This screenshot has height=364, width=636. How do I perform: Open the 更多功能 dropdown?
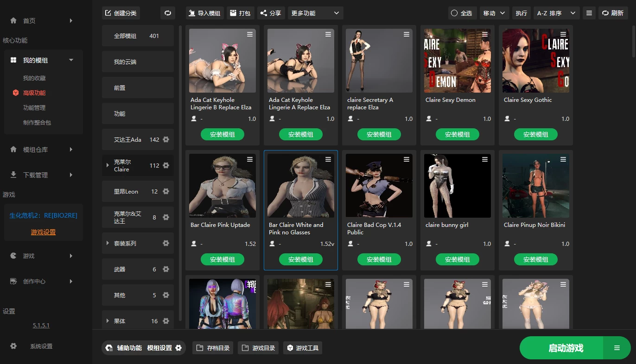[x=315, y=13]
